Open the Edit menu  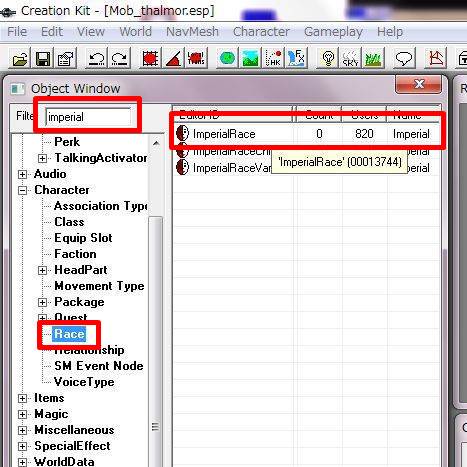tap(52, 32)
